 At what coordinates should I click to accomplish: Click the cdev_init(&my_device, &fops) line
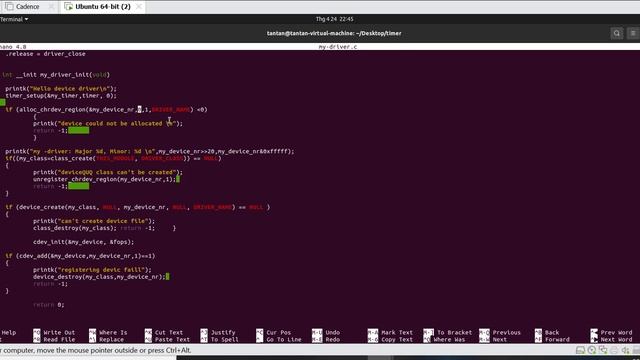coord(83,242)
